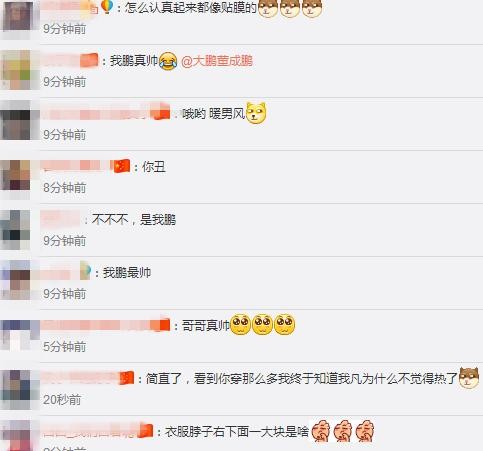Screen dimensions: 483x451
Task: Click blurred username of 哥哥真帅 comment
Action: coord(105,325)
